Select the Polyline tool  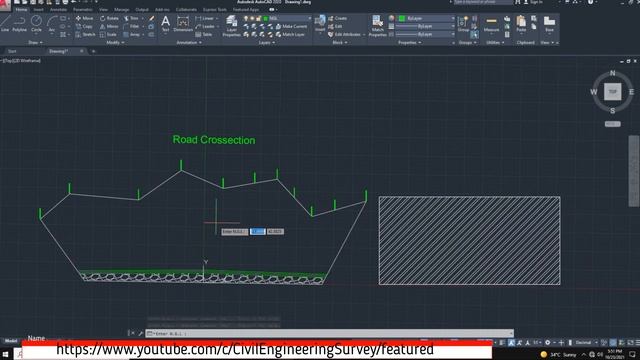(19, 23)
